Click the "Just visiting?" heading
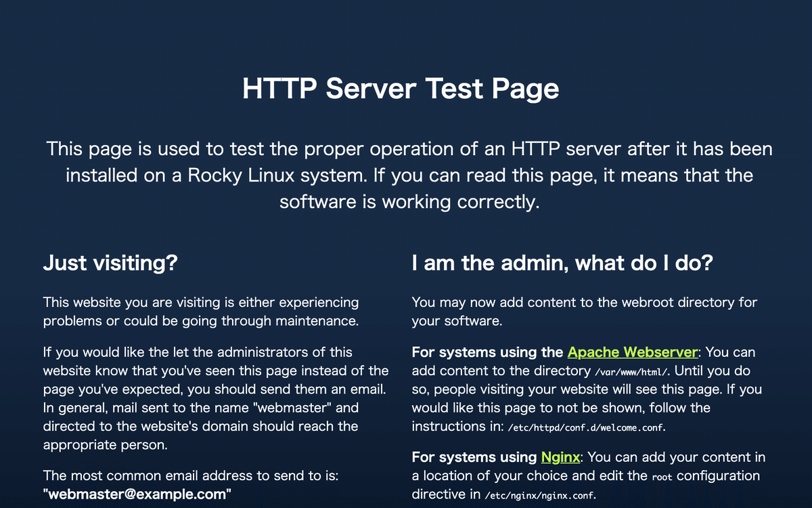Viewport: 812px width, 508px height. pyautogui.click(x=110, y=263)
